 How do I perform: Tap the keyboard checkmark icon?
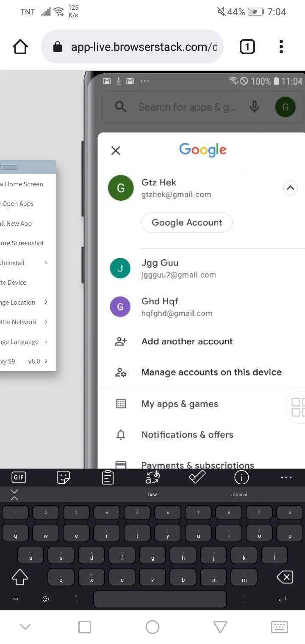(x=197, y=477)
